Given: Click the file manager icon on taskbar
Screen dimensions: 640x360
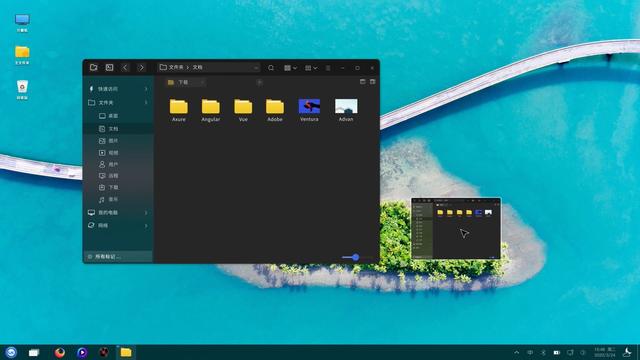Looking at the screenshot, I should [x=126, y=352].
